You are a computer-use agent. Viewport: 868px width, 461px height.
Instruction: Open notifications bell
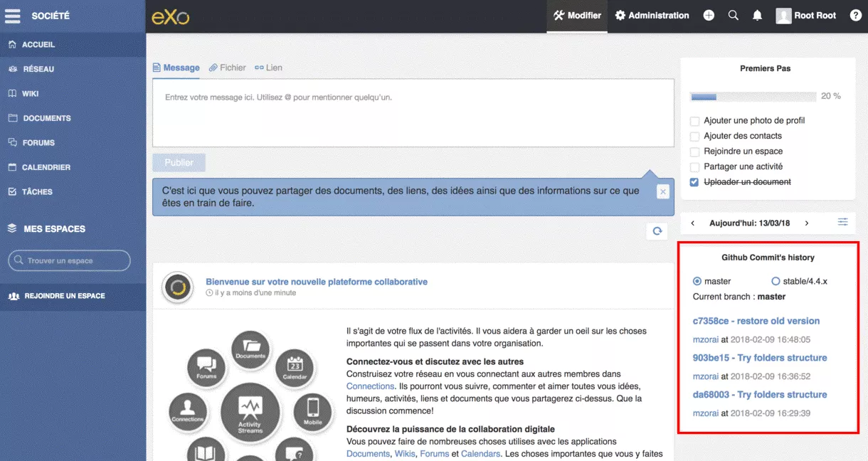(x=758, y=16)
